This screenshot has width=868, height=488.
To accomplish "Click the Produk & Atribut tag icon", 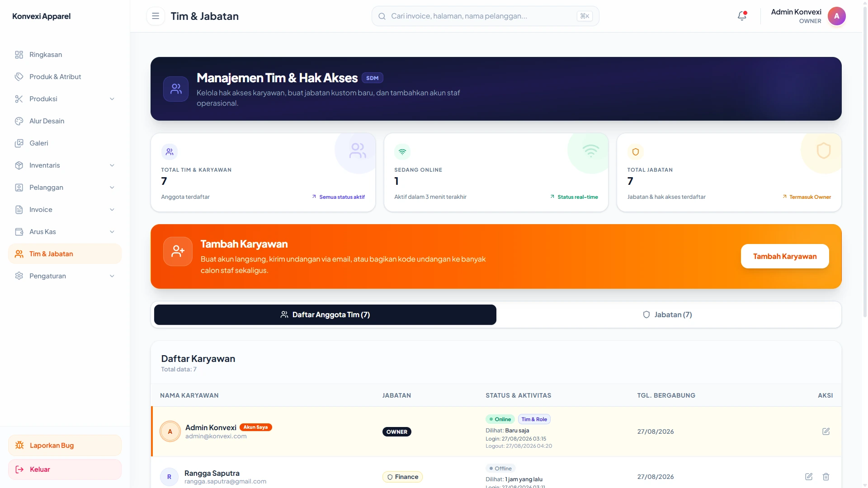I will 19,77.
